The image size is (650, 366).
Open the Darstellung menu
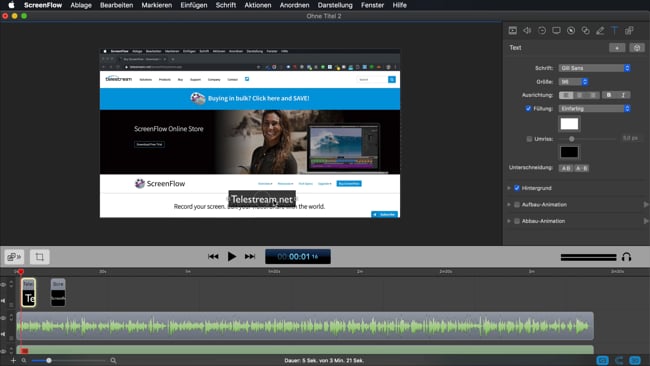pyautogui.click(x=335, y=5)
